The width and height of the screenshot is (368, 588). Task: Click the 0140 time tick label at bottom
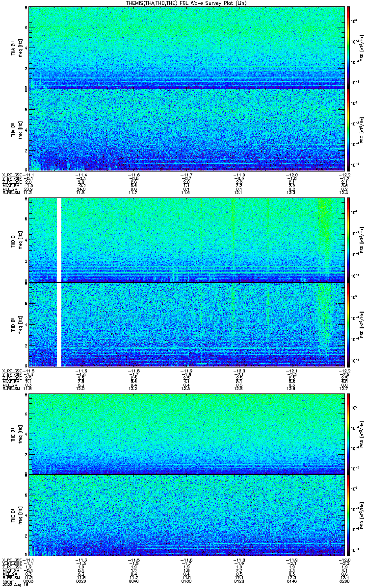pos(292,581)
